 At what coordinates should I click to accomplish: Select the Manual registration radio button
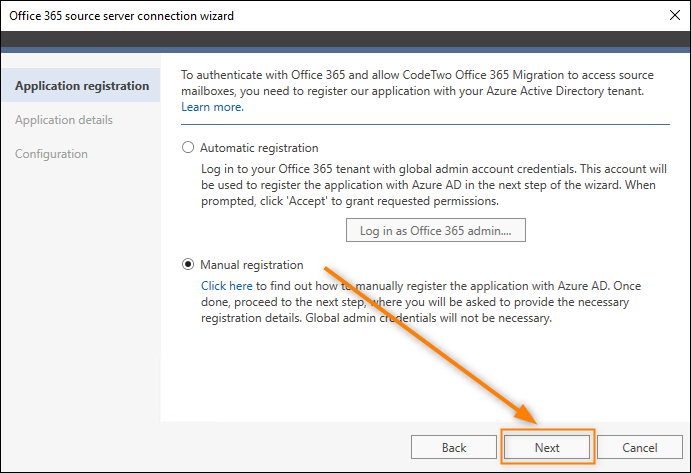[188, 264]
